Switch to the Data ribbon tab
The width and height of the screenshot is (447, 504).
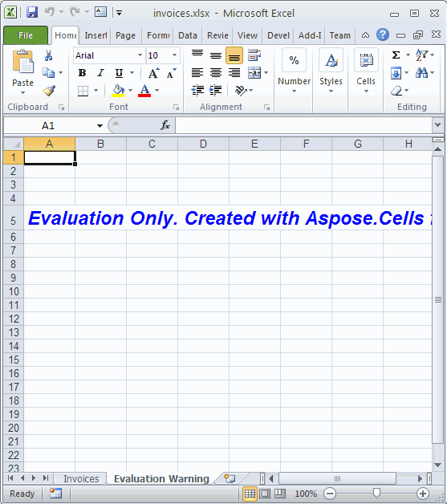188,35
